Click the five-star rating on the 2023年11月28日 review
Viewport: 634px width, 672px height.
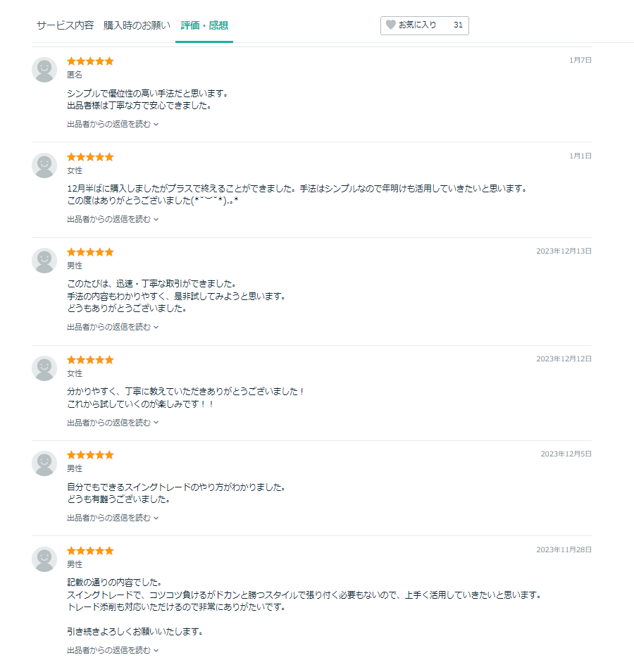[x=90, y=551]
